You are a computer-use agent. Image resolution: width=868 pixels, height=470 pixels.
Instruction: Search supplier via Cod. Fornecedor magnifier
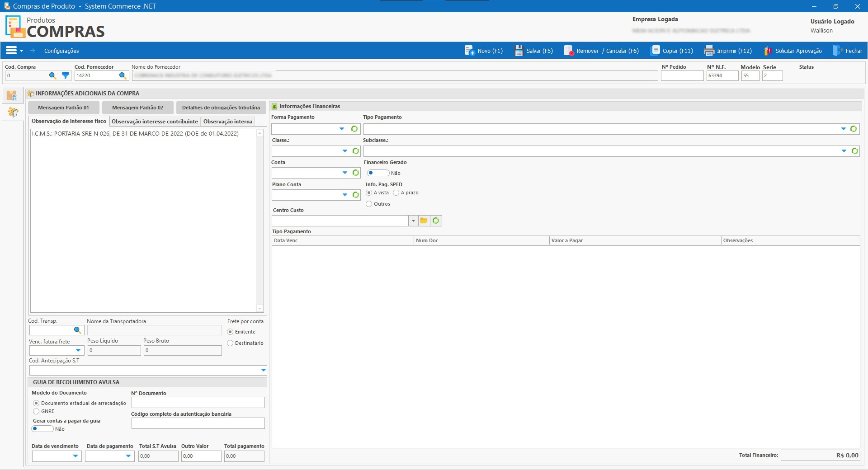tap(123, 75)
